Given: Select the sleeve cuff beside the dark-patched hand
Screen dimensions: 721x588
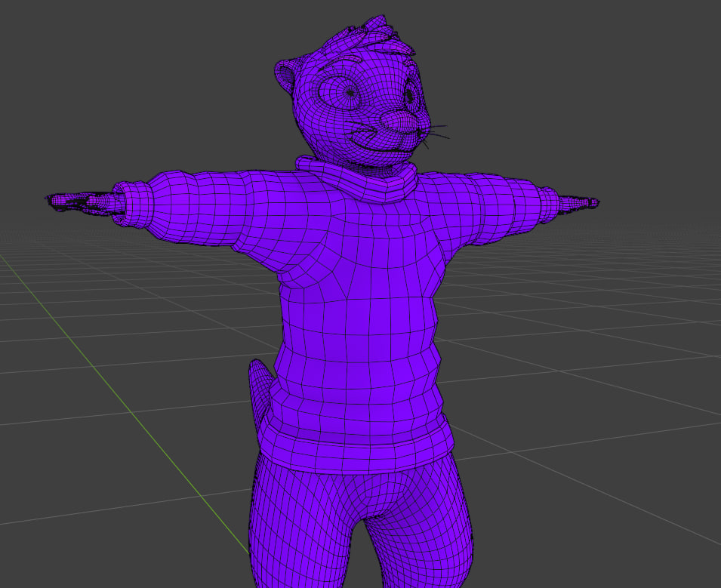Looking at the screenshot, I should point(132,205).
